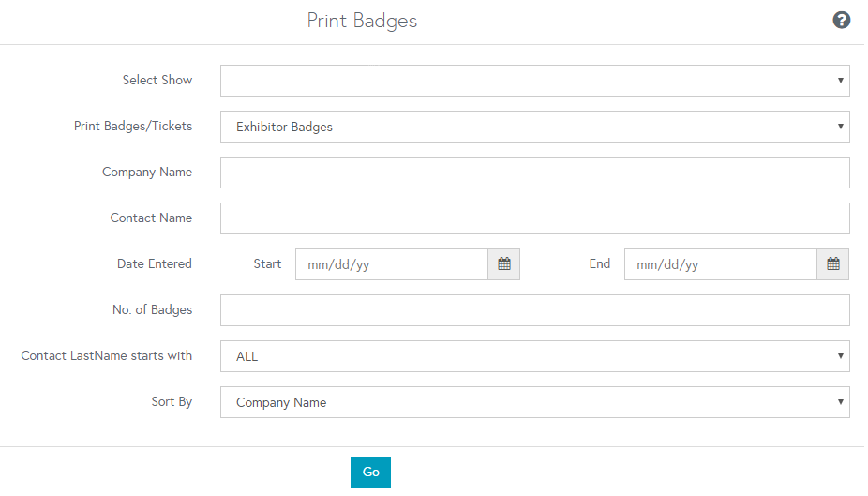The height and width of the screenshot is (496, 868).
Task: Focus the Contact Name text field
Action: (534, 218)
